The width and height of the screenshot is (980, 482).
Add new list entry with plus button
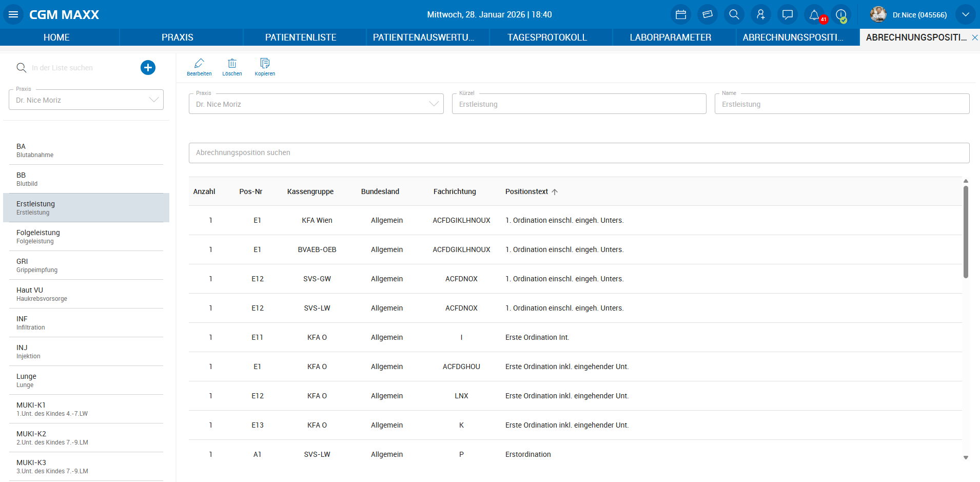[x=148, y=67]
